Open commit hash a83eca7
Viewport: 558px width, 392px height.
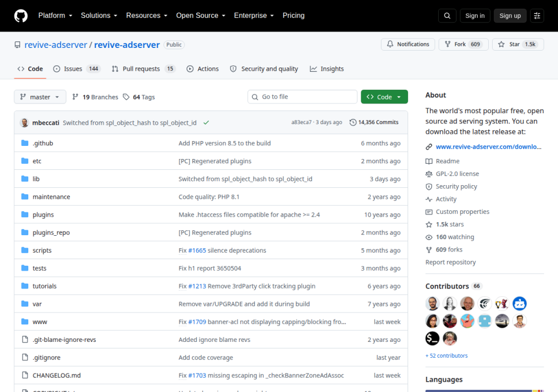tap(301, 122)
